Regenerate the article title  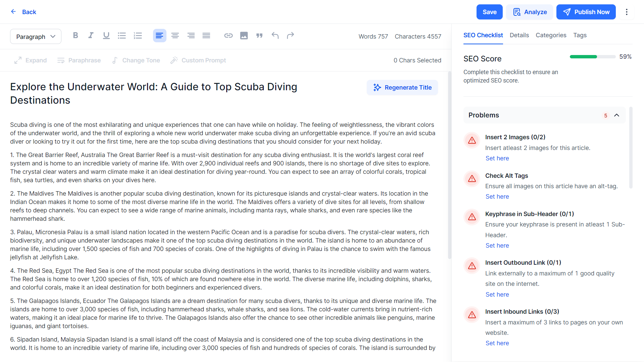(402, 88)
